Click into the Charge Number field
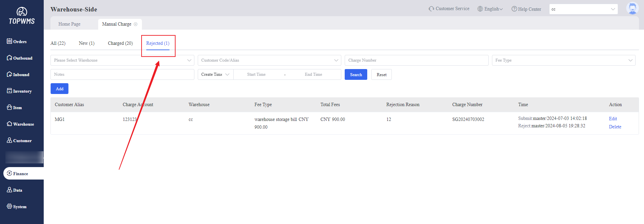644x224 pixels. coord(416,60)
